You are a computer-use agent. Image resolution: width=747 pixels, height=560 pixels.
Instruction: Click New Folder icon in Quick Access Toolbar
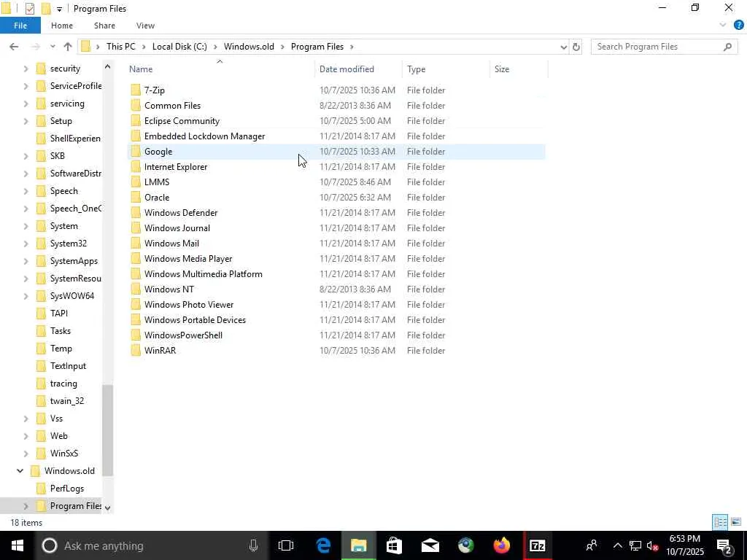pos(46,9)
